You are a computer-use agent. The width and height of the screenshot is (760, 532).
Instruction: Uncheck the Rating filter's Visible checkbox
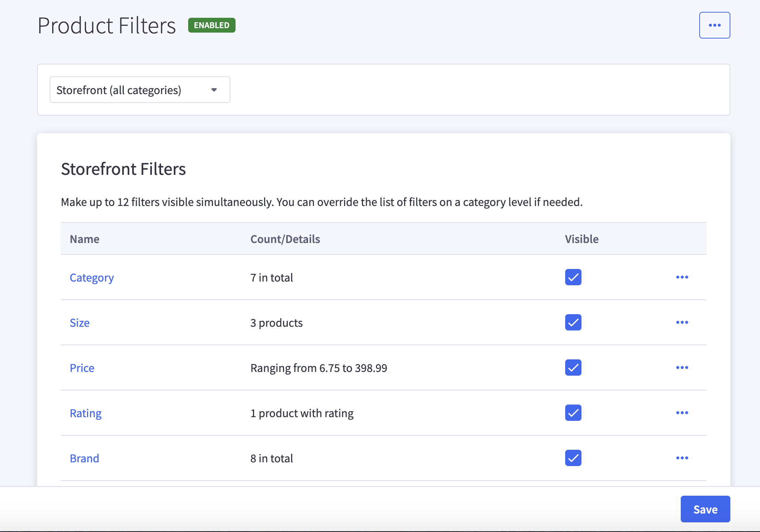coord(573,413)
